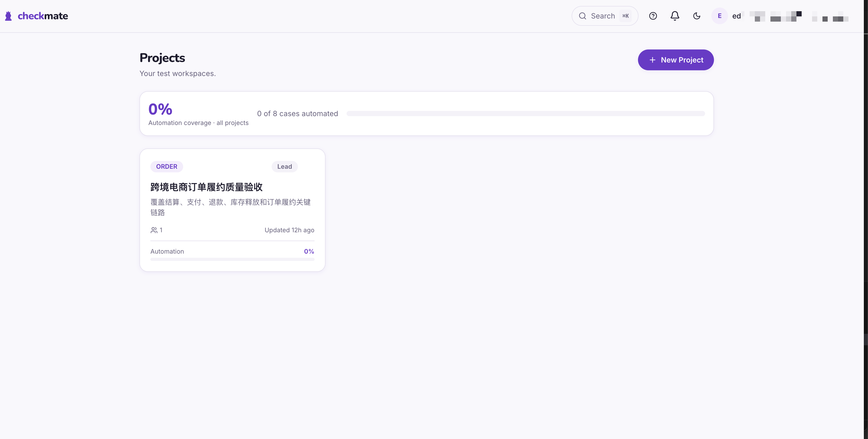Open the checkmate home wordmark link
The width and height of the screenshot is (868, 439).
point(43,16)
